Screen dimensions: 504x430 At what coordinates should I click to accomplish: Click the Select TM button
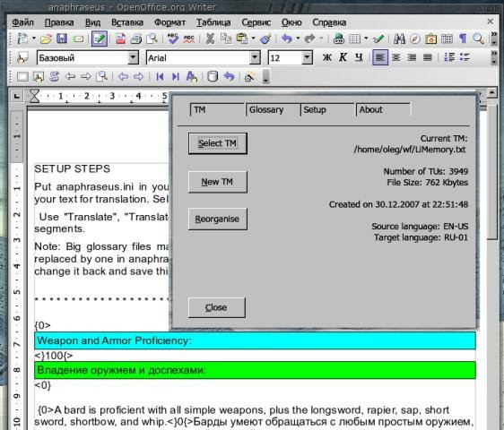coord(218,143)
